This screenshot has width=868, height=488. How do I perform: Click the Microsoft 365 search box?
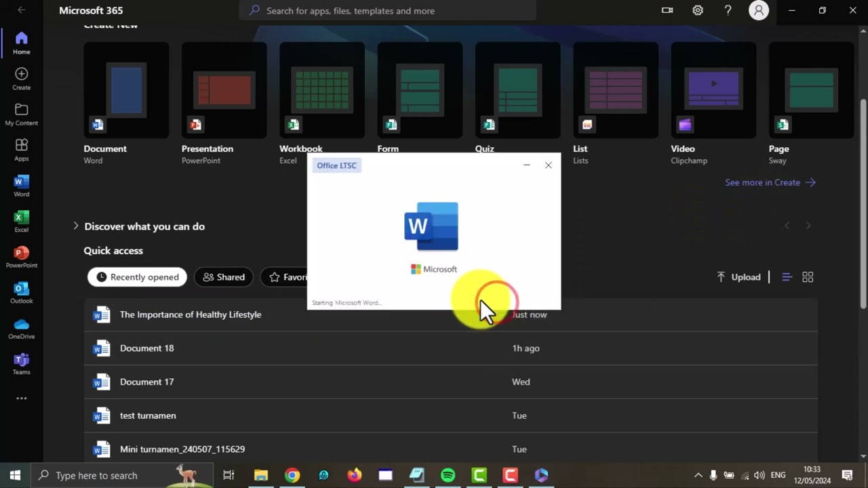(x=388, y=10)
